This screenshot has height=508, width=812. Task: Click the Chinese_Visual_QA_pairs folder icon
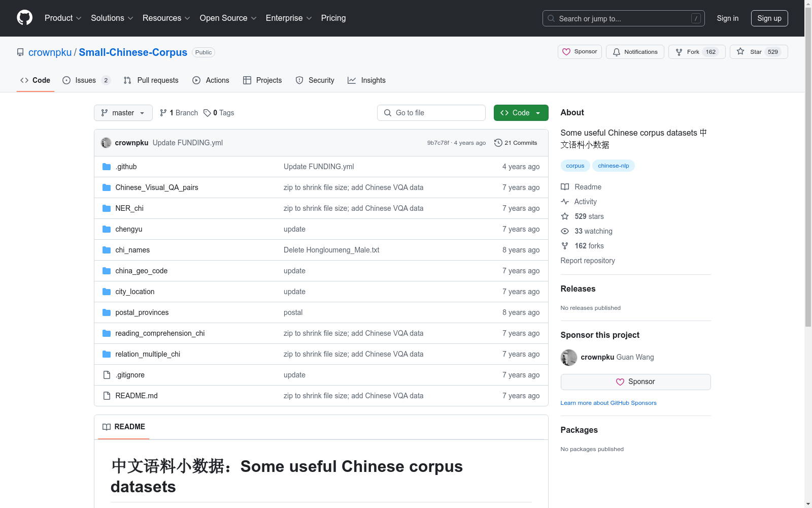pyautogui.click(x=107, y=187)
